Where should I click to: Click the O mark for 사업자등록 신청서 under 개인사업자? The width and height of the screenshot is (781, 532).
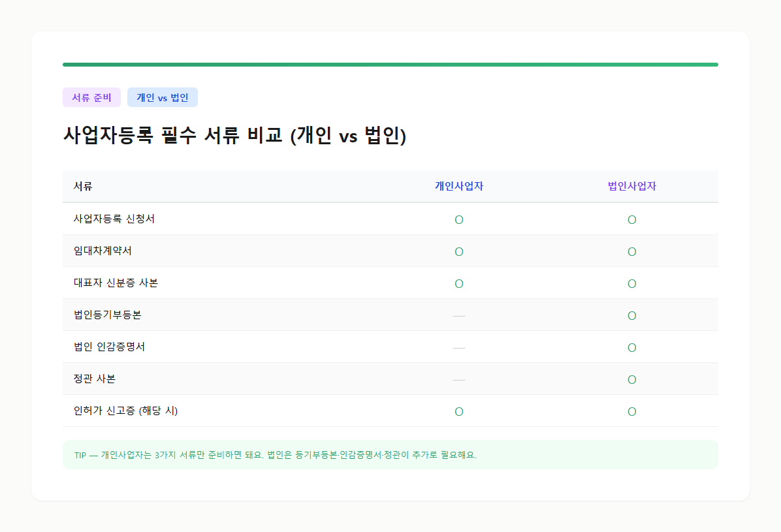pos(459,219)
